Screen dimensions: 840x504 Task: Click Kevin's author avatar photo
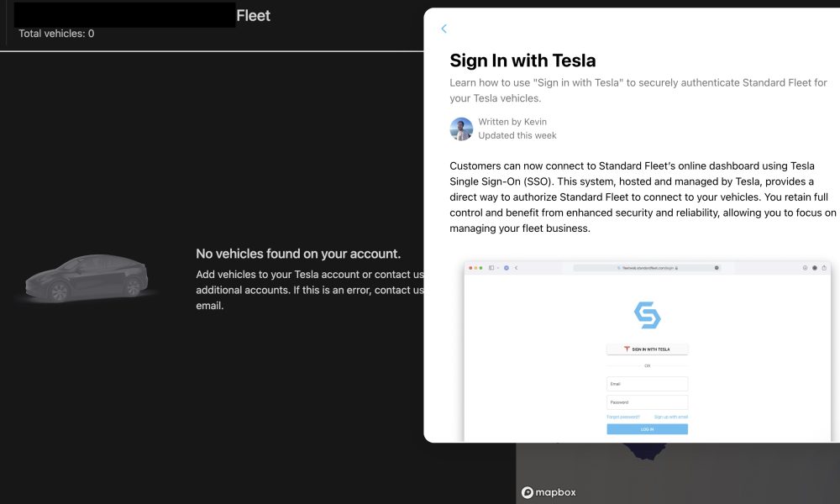pos(461,129)
